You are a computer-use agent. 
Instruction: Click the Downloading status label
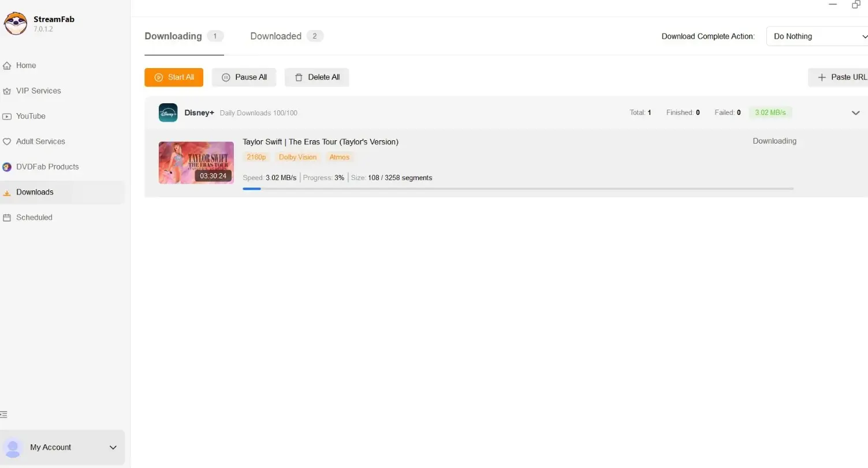click(x=774, y=141)
